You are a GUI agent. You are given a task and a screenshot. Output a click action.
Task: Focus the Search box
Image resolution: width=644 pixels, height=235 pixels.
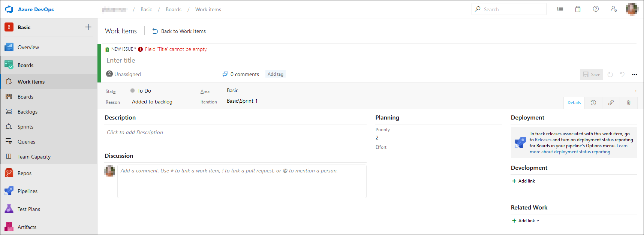509,9
